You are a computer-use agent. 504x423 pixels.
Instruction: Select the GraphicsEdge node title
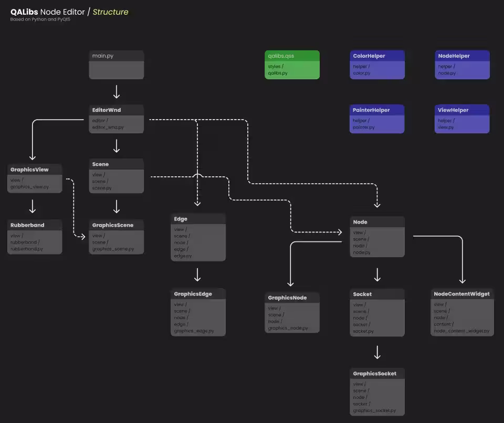pos(193,294)
